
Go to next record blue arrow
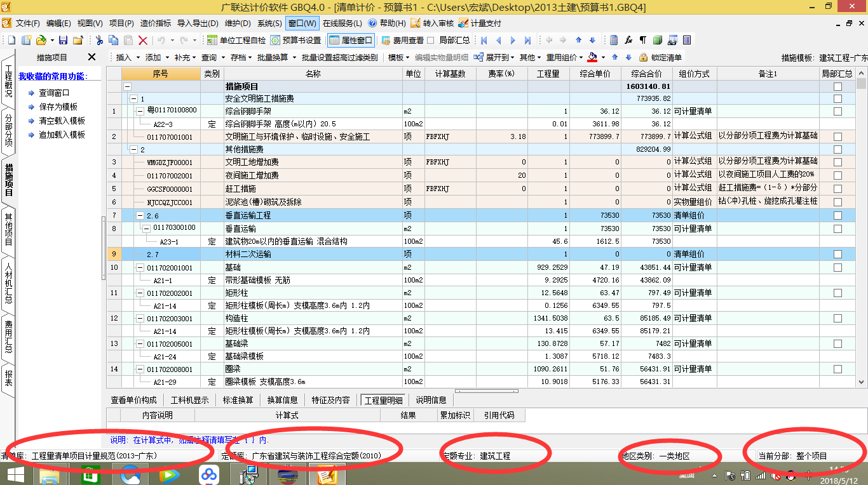point(513,40)
